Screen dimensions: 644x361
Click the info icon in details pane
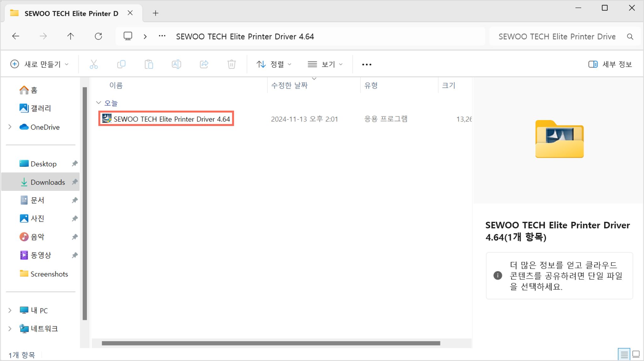498,276
